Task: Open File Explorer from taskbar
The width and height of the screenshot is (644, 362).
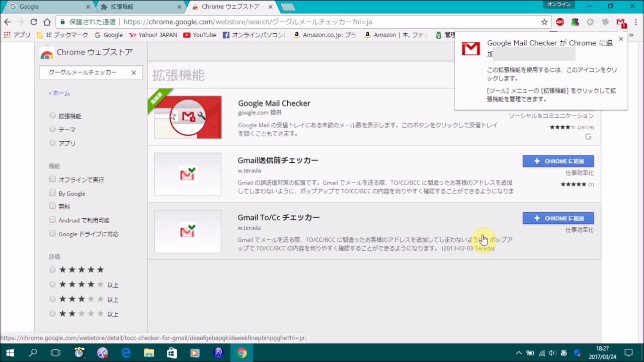Action: pos(149,353)
